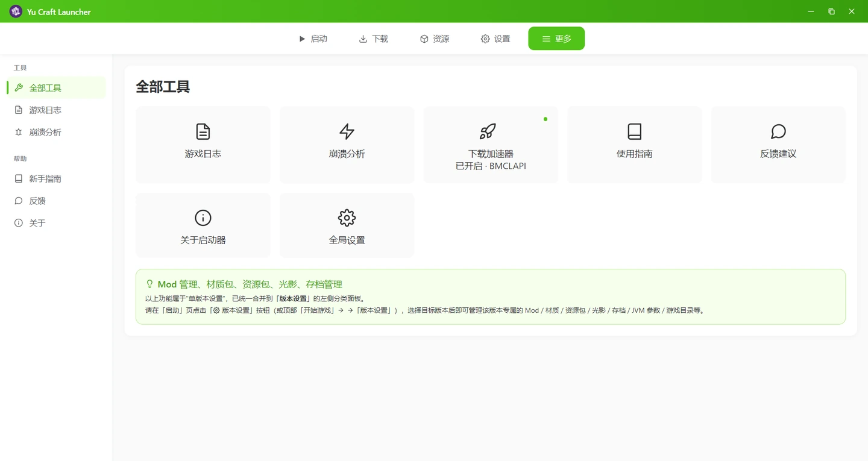Switch to the 启动 tab
This screenshot has width=868, height=461.
[313, 39]
